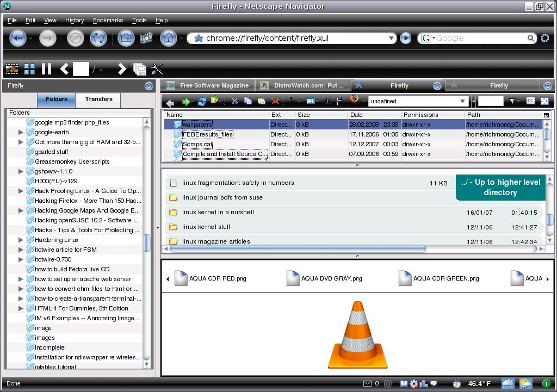Open the column picker in file list header
This screenshot has height=392, width=557.
pos(546,115)
